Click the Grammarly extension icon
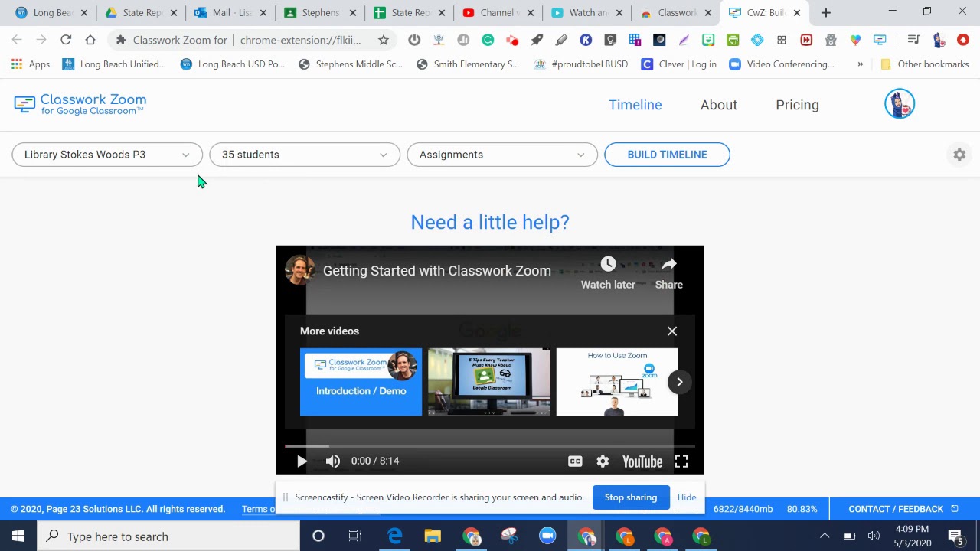 pyautogui.click(x=488, y=40)
